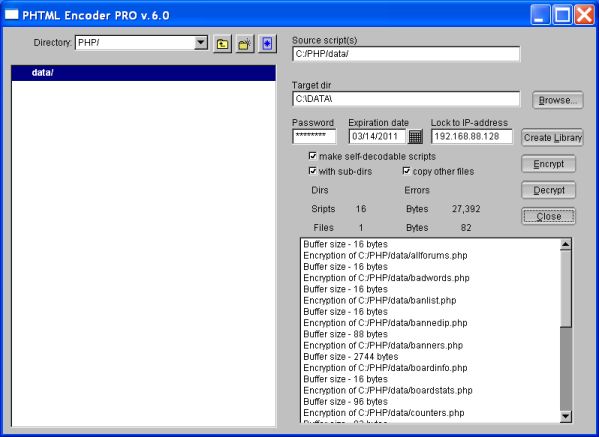The width and height of the screenshot is (599, 437).
Task: Select log line Encryption of counters.php
Action: tap(384, 413)
